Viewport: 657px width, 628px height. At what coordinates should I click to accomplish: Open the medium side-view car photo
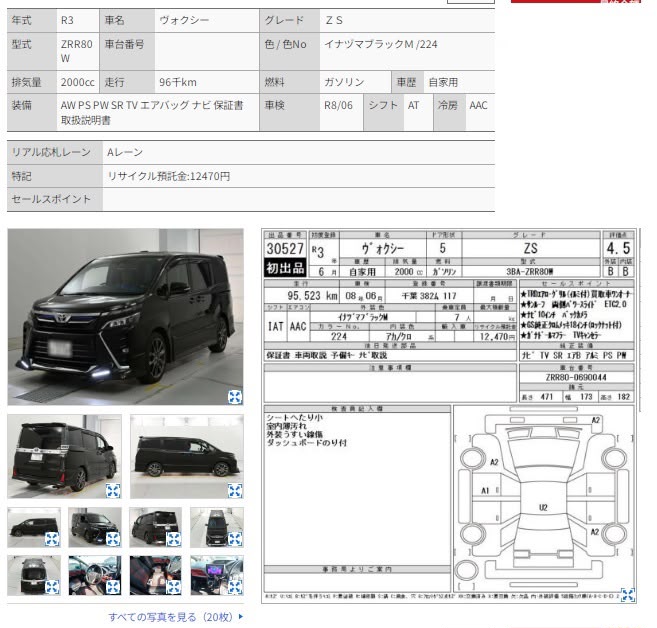point(187,457)
